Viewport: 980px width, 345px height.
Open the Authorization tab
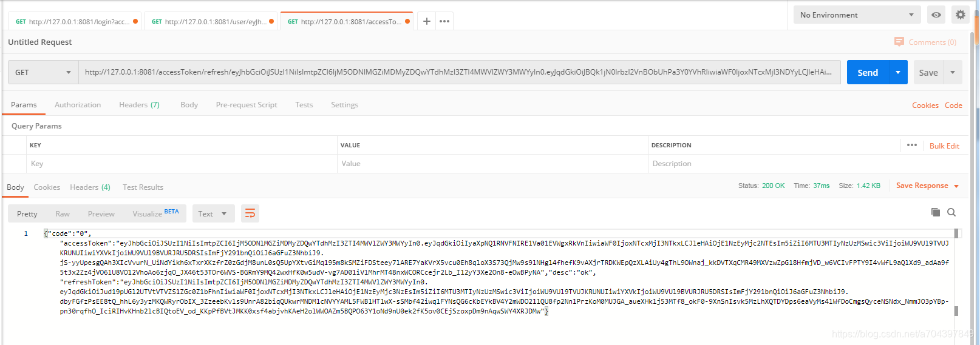tap(78, 105)
